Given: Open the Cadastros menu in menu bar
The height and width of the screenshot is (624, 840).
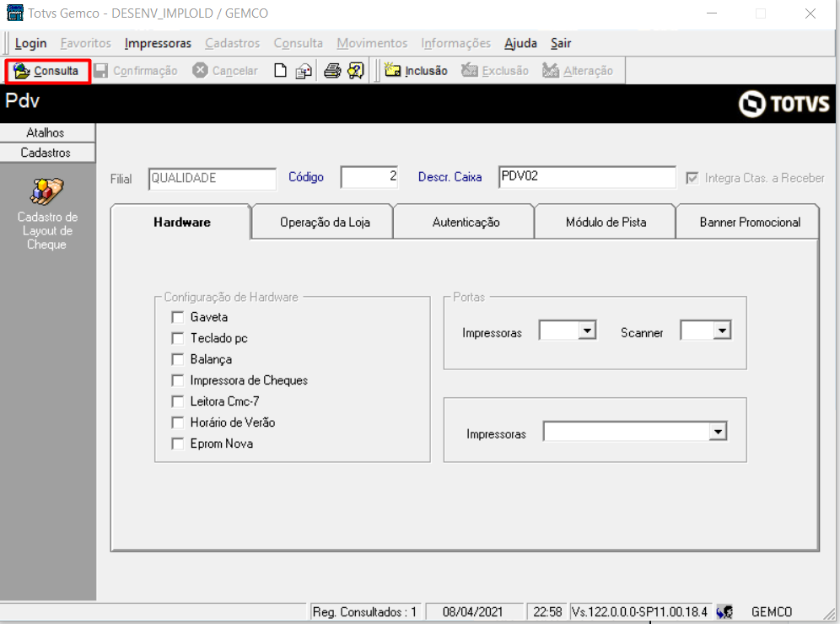Looking at the screenshot, I should [232, 43].
